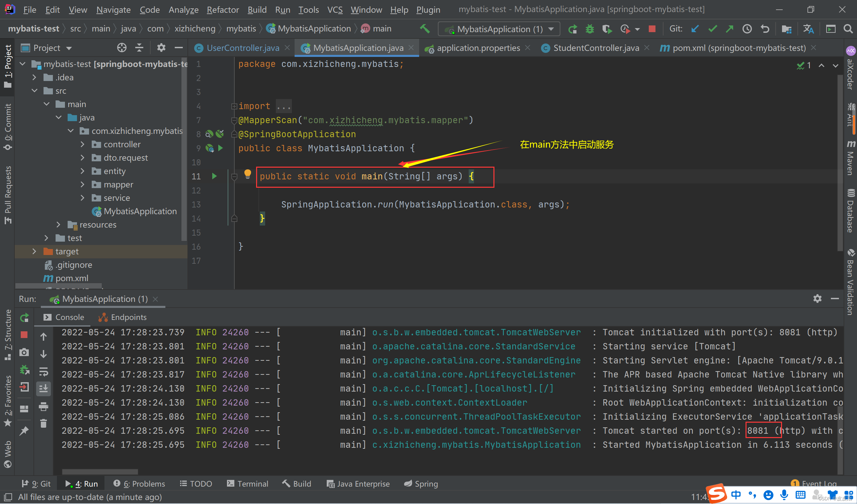
Task: Click Git update project blue arrow
Action: click(695, 29)
